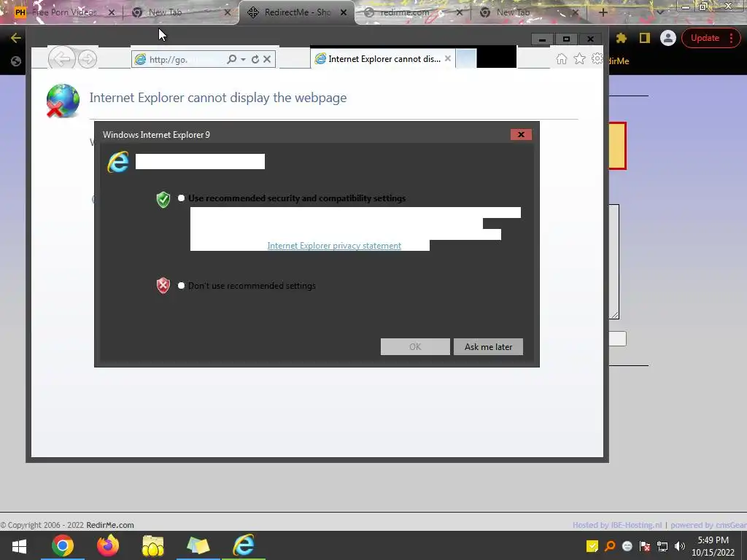The image size is (747, 560).
Task: Open the 'Hosted by IBE-Hosting.nl' link
Action: click(617, 525)
